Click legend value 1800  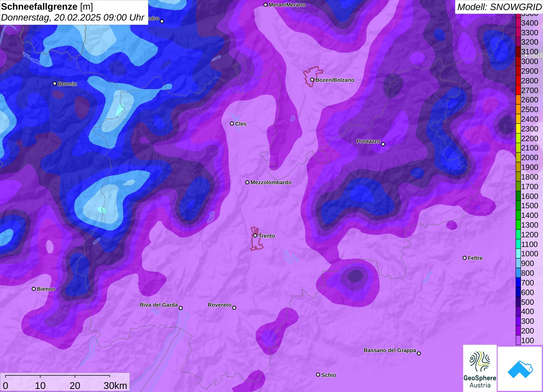[530, 177]
